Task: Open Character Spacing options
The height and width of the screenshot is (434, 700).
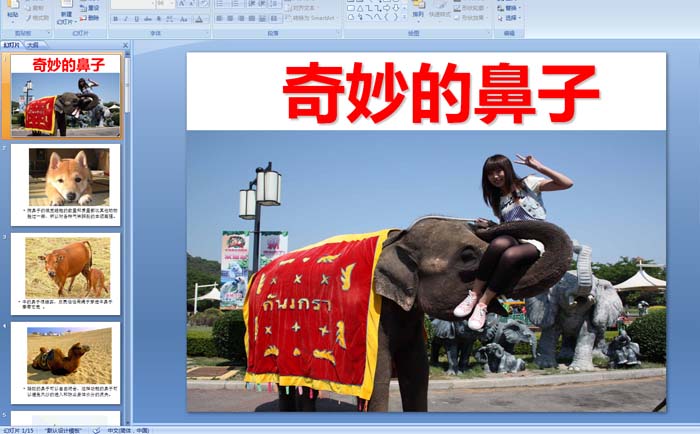Action: 170,19
